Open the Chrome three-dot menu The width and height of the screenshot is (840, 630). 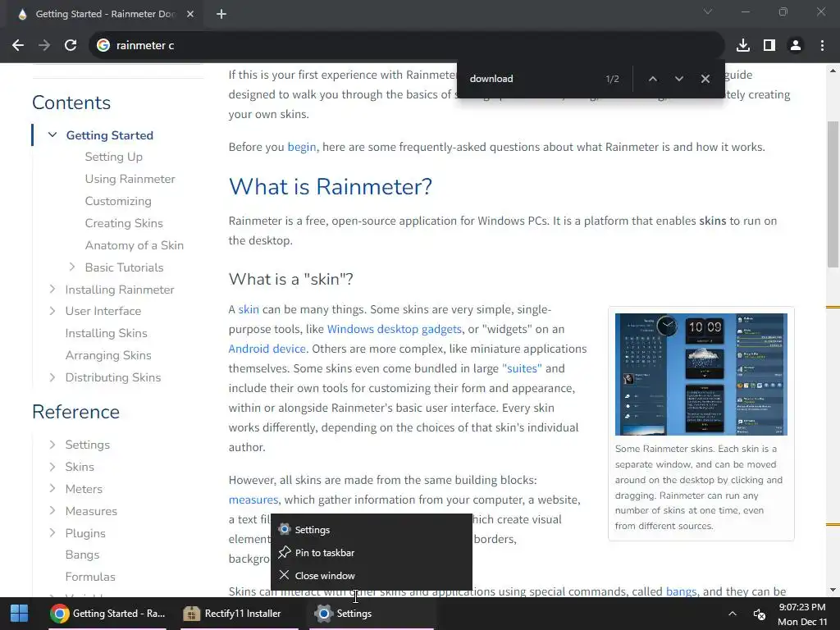tap(822, 46)
